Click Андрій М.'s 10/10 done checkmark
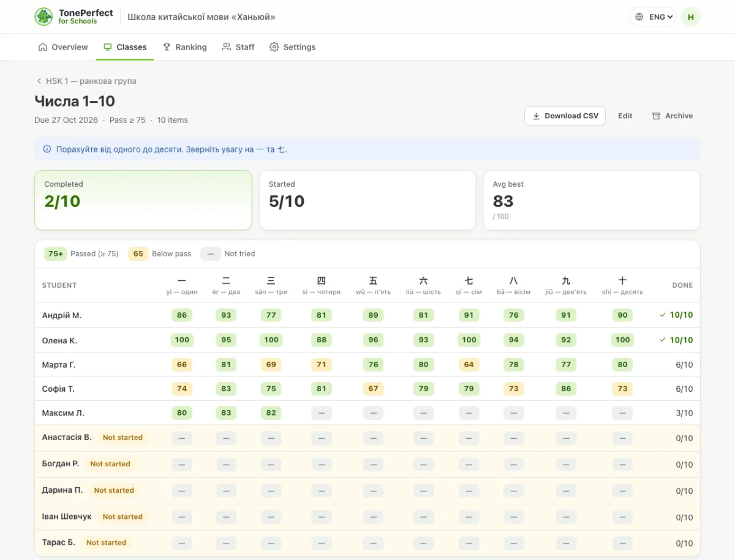The height and width of the screenshot is (560, 735). tap(663, 315)
